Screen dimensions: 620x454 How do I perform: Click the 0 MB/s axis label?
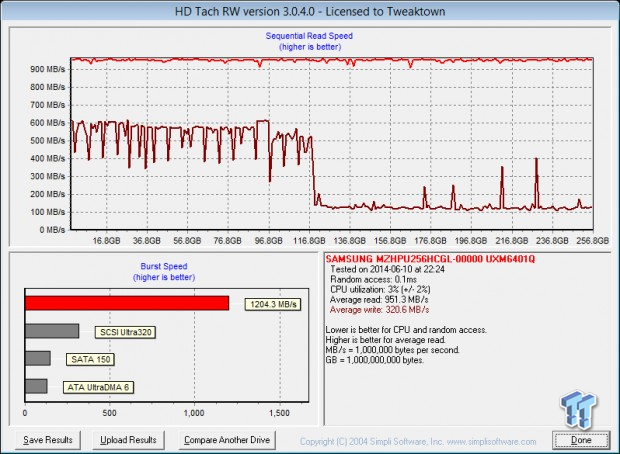pyautogui.click(x=52, y=230)
